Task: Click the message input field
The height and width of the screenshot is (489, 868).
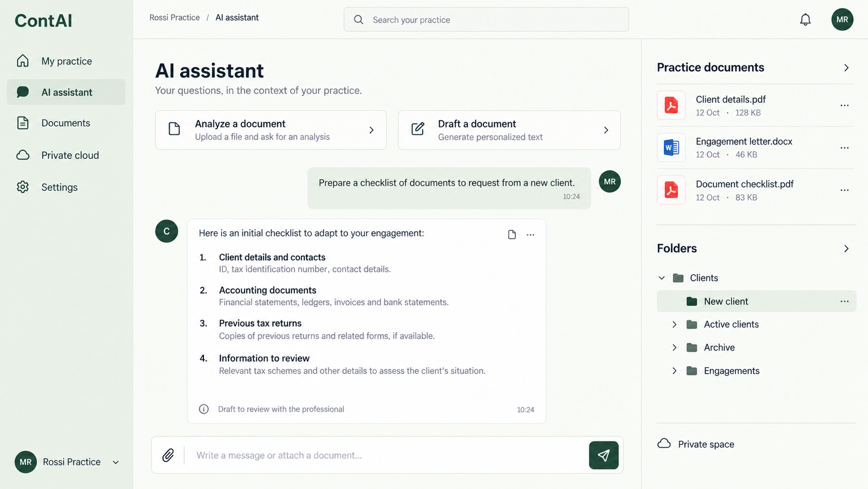Action: [387, 455]
